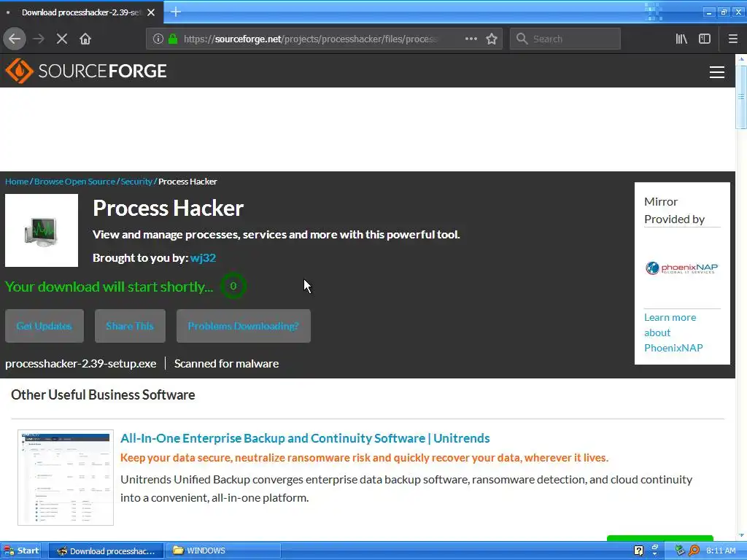Switch to Download processhacker taskbar button

pos(106,551)
